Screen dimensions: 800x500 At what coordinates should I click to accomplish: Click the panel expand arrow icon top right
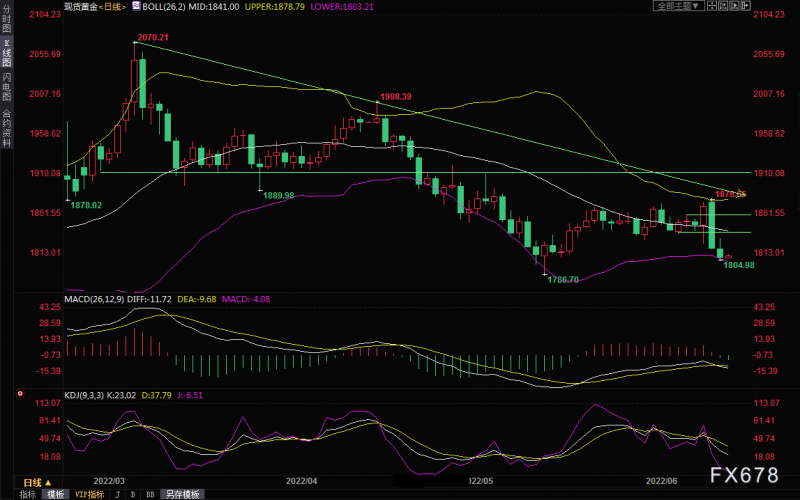tap(746, 6)
